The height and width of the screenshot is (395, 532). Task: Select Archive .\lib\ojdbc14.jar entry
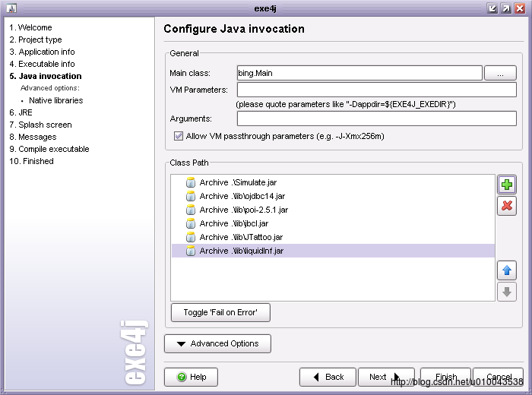pos(333,196)
